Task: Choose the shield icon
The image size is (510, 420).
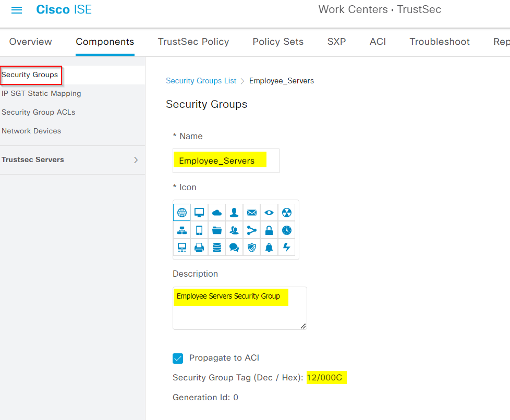Action: pos(252,248)
